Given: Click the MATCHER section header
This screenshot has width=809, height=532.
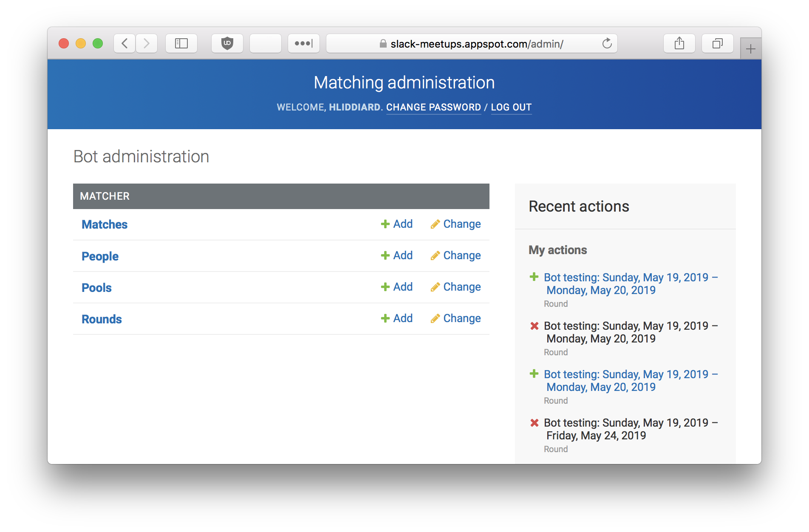Looking at the screenshot, I should [x=281, y=196].
